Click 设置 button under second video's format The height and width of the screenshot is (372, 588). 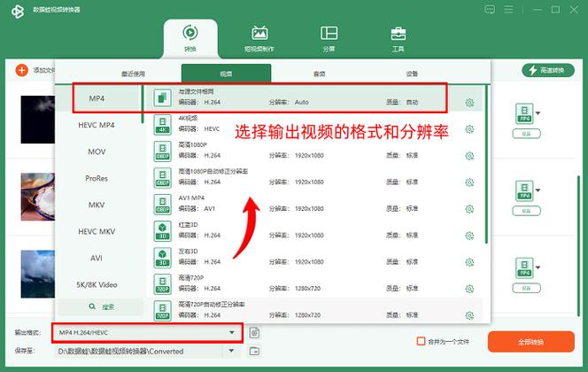click(x=527, y=211)
